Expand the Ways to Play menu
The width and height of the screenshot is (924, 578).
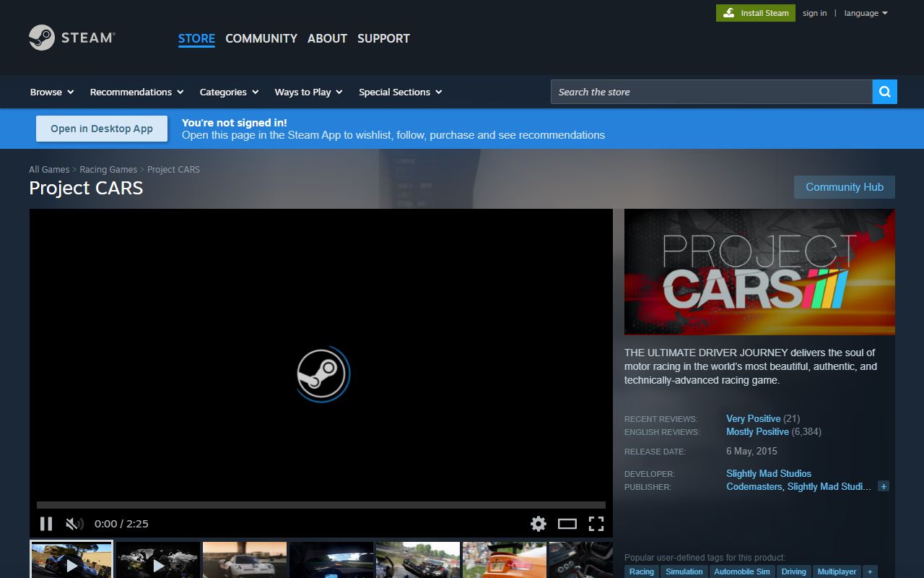[308, 92]
